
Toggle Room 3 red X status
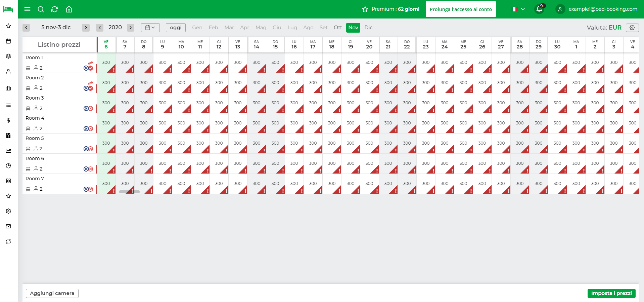(x=91, y=108)
